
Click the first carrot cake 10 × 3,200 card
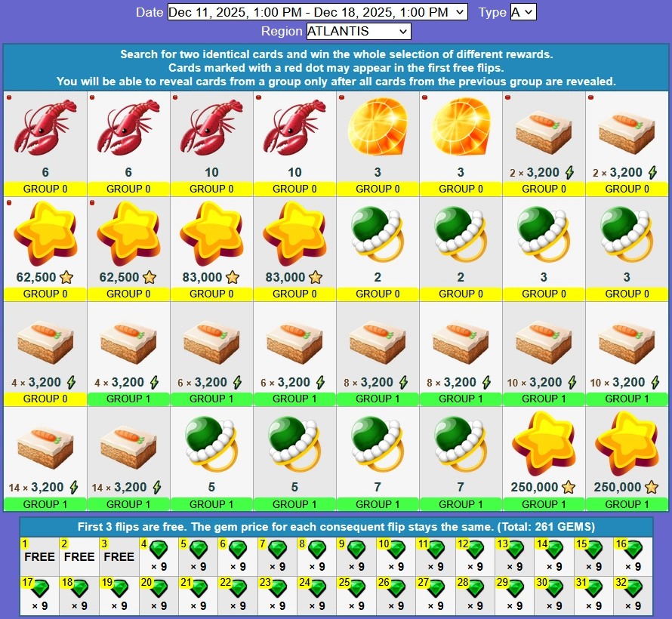coord(544,354)
